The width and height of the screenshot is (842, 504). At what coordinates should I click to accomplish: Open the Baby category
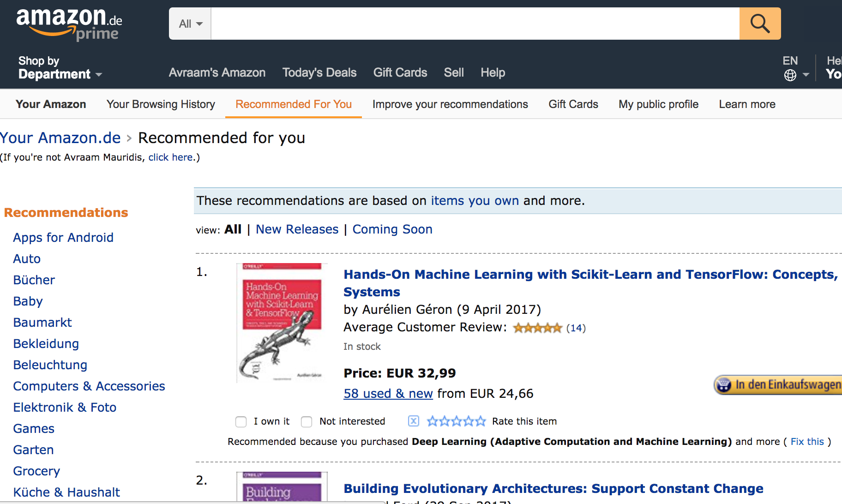[x=28, y=301]
